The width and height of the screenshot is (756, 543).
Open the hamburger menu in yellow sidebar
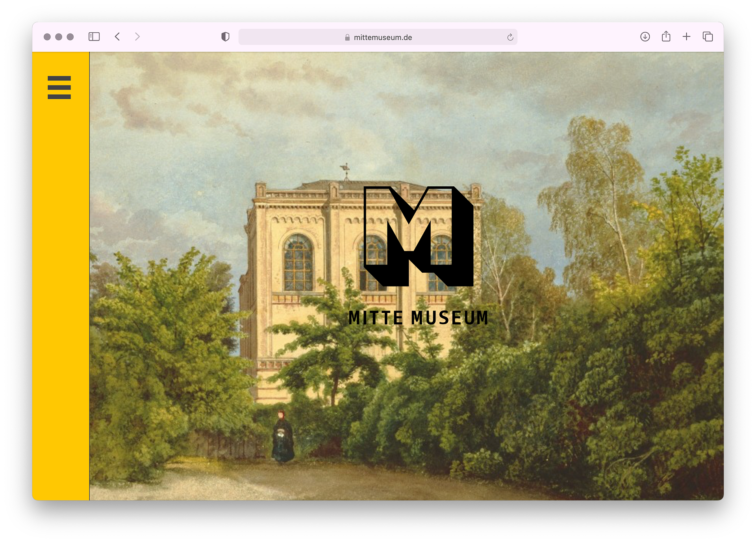click(59, 87)
